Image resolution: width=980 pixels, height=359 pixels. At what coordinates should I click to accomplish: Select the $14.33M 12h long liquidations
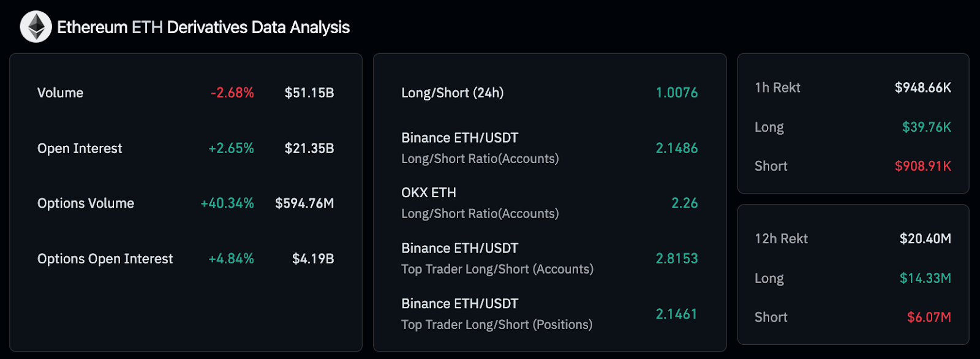click(x=925, y=279)
